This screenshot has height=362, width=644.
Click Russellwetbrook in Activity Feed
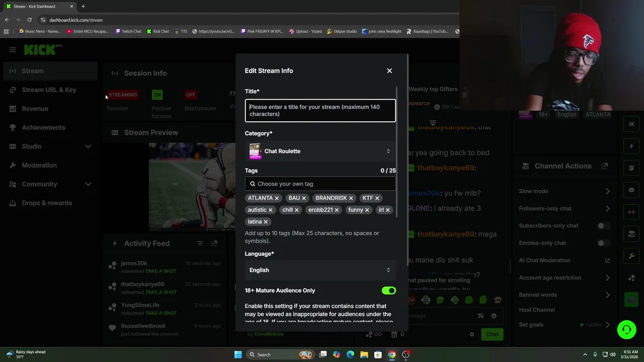[x=143, y=326]
